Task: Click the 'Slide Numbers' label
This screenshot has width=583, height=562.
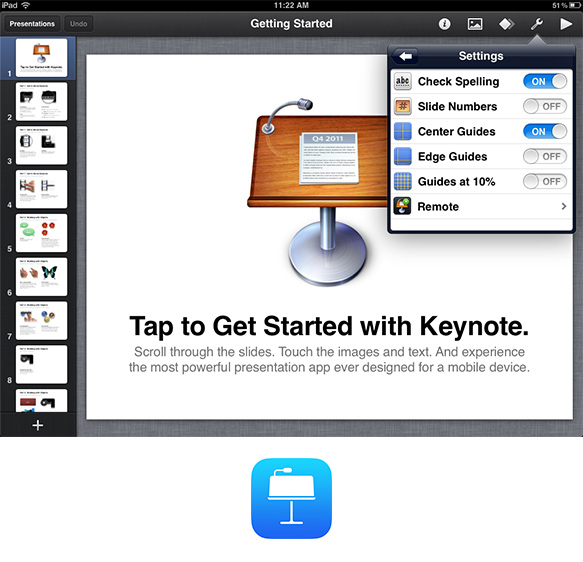Action: [457, 107]
